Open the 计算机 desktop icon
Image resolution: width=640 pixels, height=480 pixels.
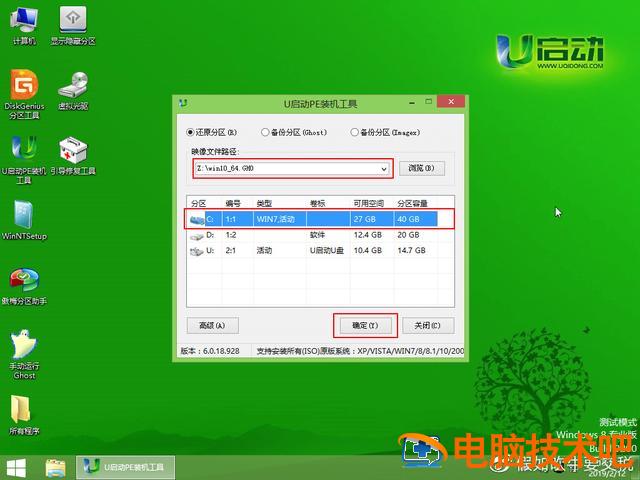tap(24, 26)
